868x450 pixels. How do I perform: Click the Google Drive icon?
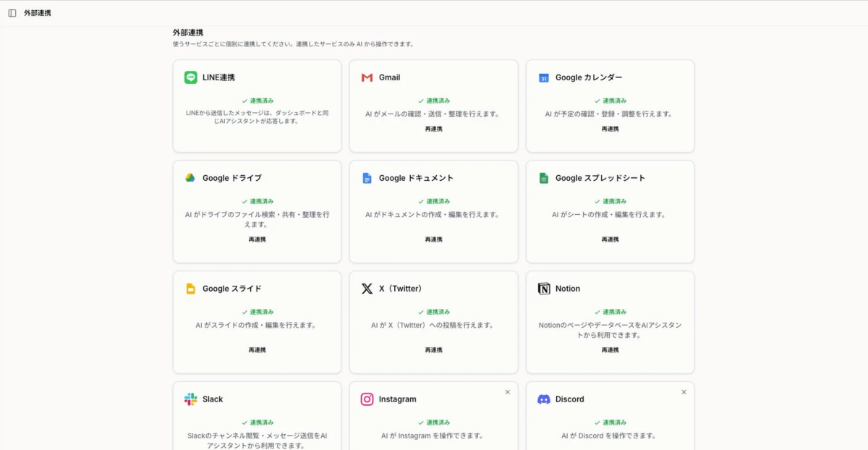pos(190,178)
